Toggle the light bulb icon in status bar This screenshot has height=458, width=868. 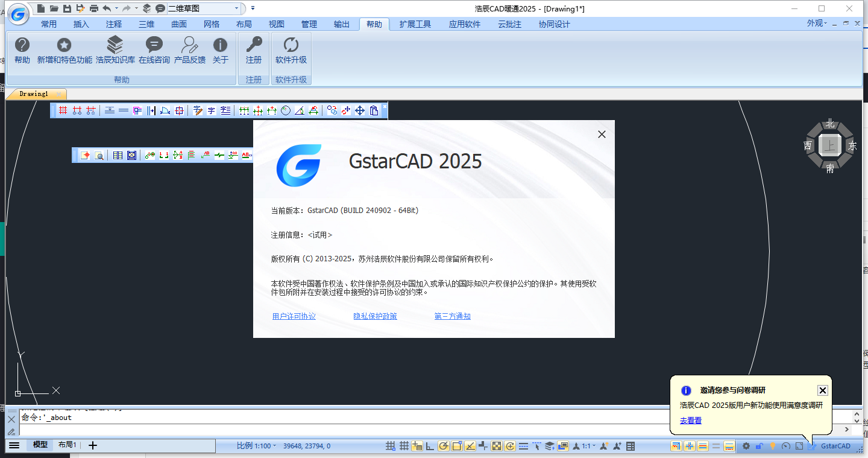772,446
